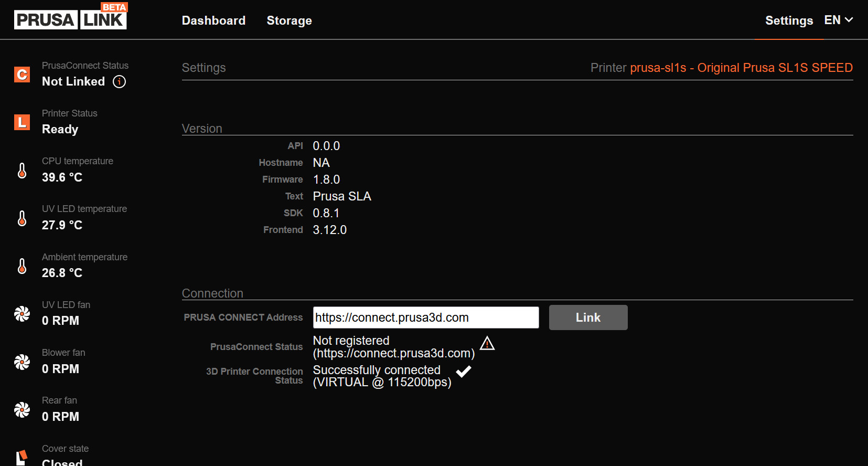This screenshot has height=466, width=868.
Task: Click the Successfully connected VIRTUAL status text
Action: point(382,376)
